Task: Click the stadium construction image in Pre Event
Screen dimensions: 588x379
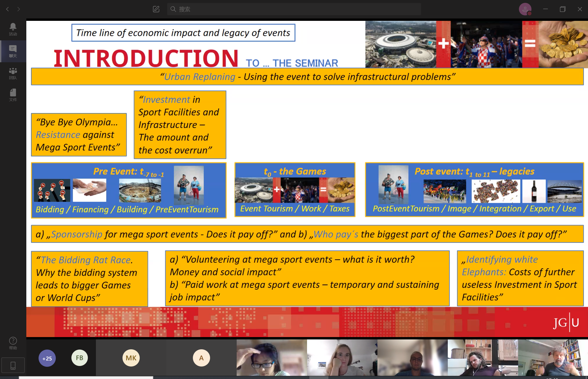Action: pyautogui.click(x=140, y=191)
